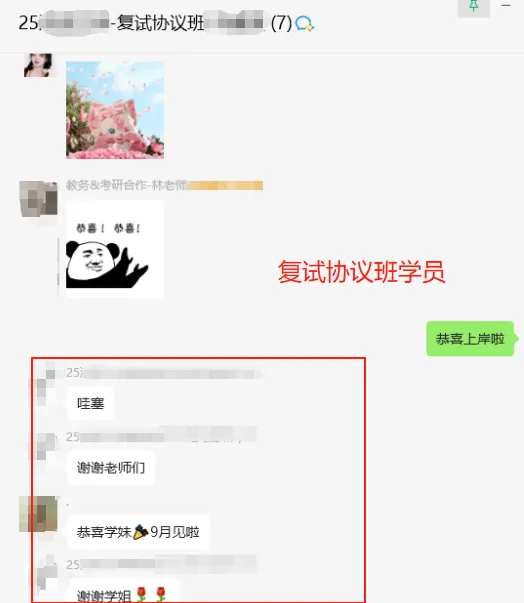524x603 pixels.
Task: Click the avatar beside 恭喜学妹 message
Action: click(38, 514)
